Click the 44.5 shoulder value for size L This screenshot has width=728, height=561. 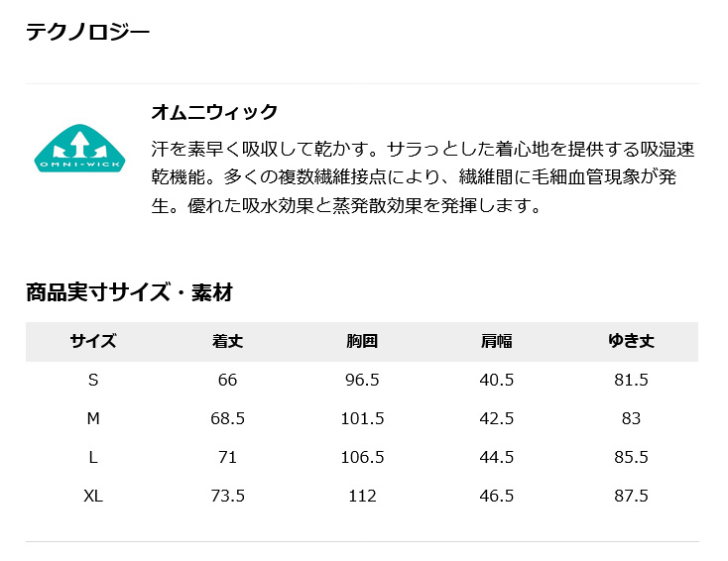coord(496,457)
